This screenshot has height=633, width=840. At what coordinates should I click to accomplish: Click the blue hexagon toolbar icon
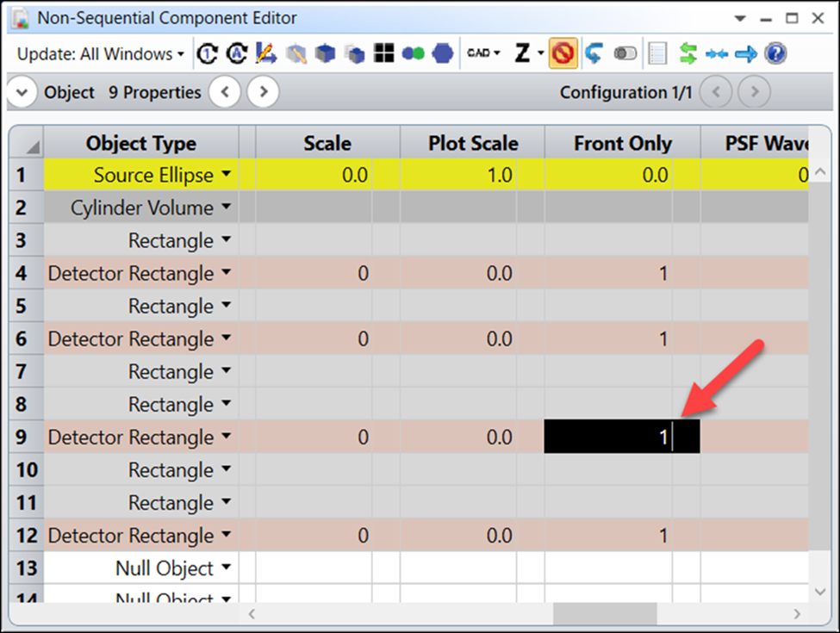click(x=443, y=53)
